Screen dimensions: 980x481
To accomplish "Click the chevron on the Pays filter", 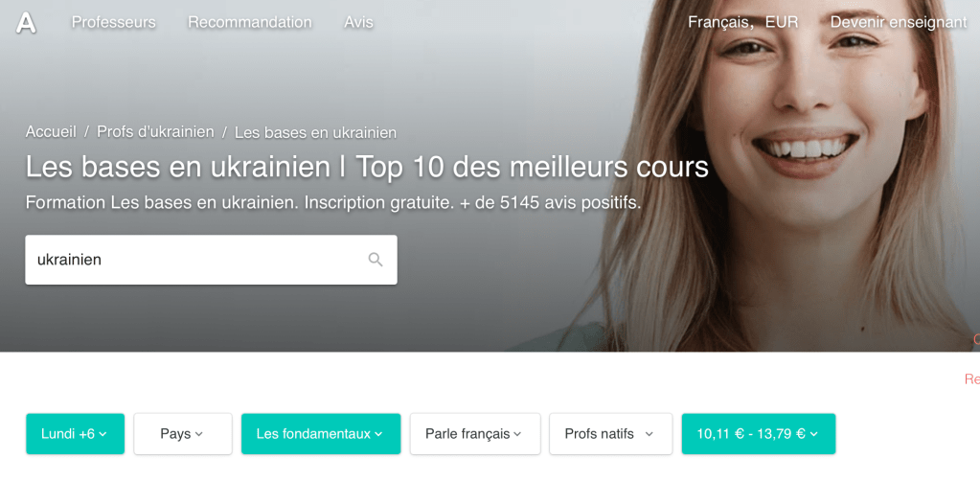I will click(x=198, y=434).
